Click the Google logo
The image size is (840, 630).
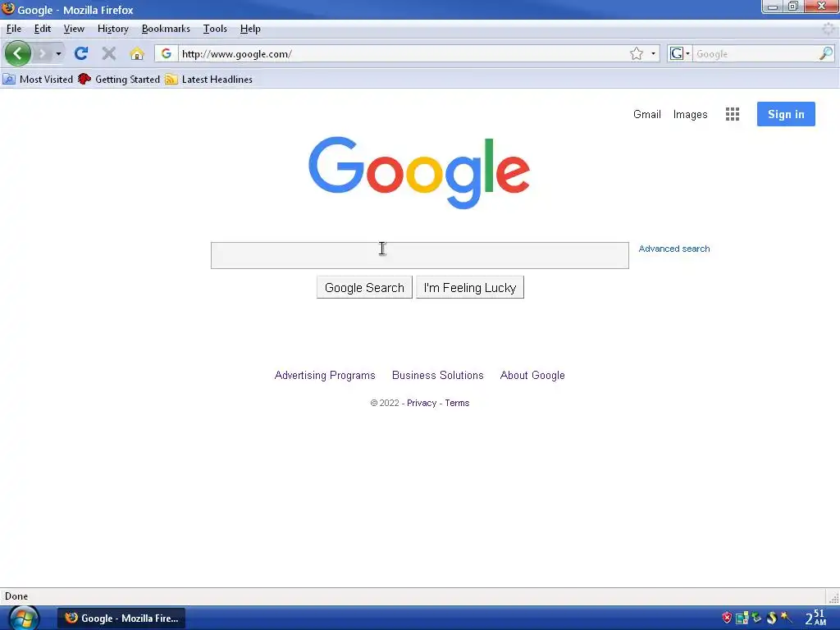coord(419,172)
